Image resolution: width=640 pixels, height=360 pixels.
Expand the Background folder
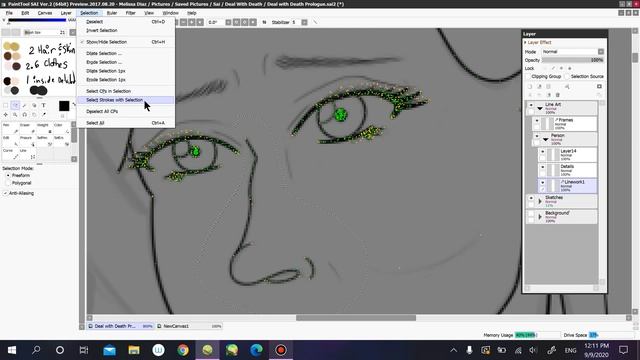(540, 217)
